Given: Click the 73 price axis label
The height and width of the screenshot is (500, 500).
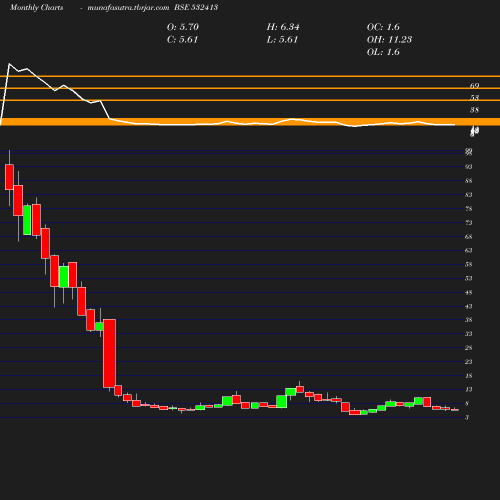Looking at the screenshot, I should coord(469,223).
